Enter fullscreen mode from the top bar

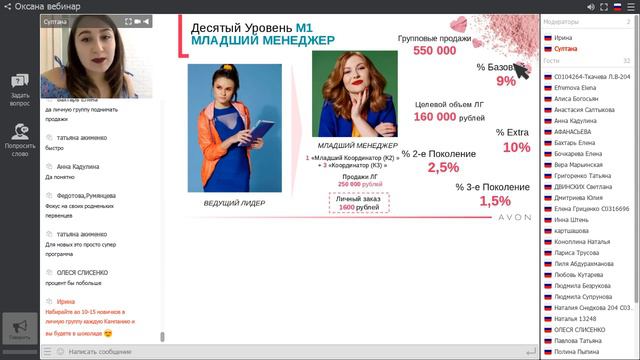point(604,7)
